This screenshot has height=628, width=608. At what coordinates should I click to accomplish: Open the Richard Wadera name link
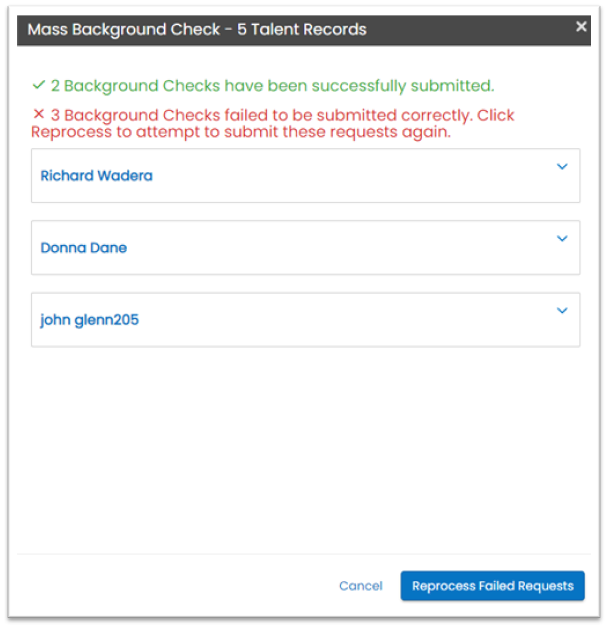(x=96, y=176)
